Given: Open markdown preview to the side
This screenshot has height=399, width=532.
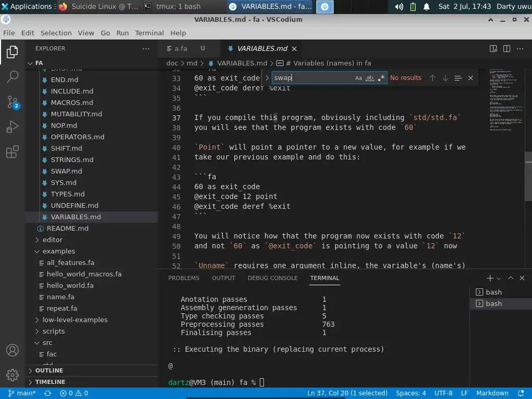Looking at the screenshot, I should click(x=494, y=48).
